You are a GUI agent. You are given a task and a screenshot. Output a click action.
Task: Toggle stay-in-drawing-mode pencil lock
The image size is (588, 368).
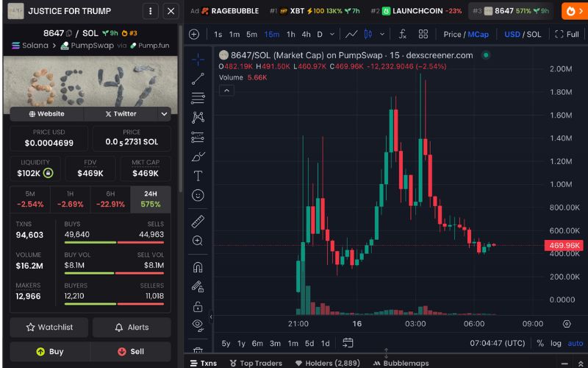tap(198, 287)
